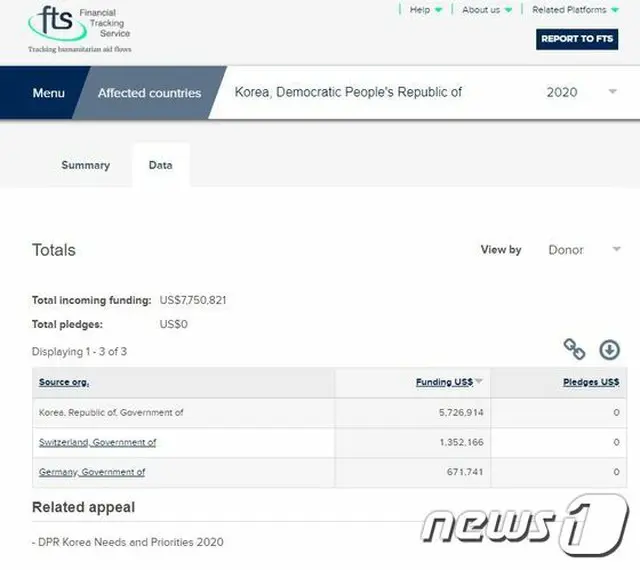Click the Funding US$ sort arrow
This screenshot has height=570, width=640.
(479, 382)
